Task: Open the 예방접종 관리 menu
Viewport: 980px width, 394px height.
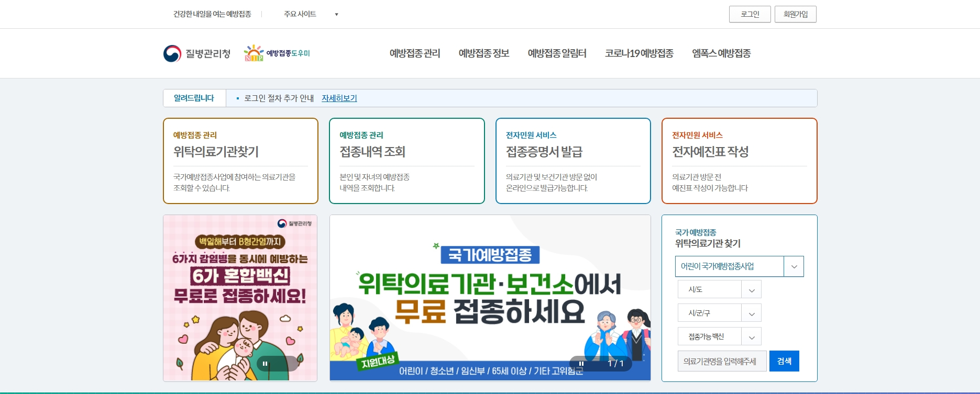Action: pyautogui.click(x=415, y=53)
